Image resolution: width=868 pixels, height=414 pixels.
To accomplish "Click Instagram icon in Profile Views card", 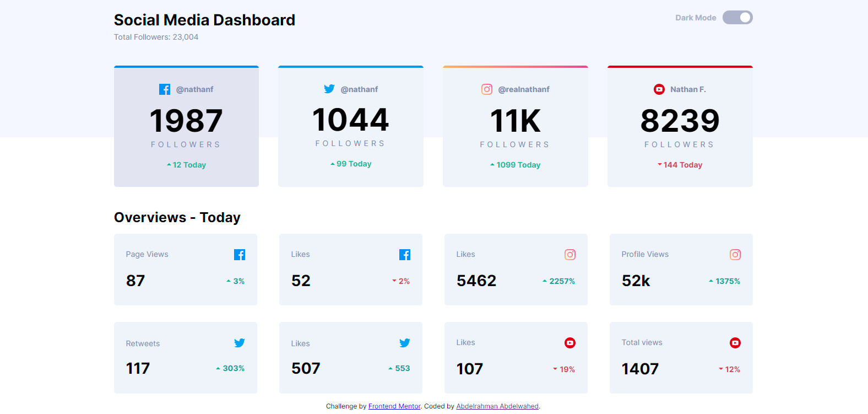I will tap(735, 255).
